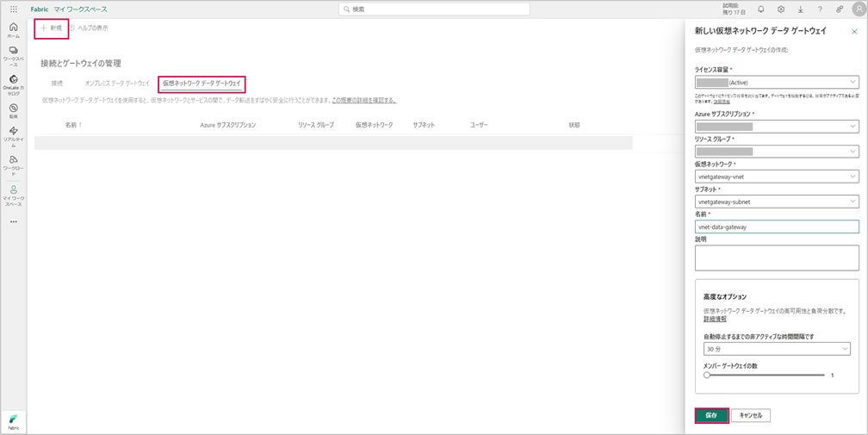Adjust メンバー ゲートウェイの数 slider handle

point(707,376)
